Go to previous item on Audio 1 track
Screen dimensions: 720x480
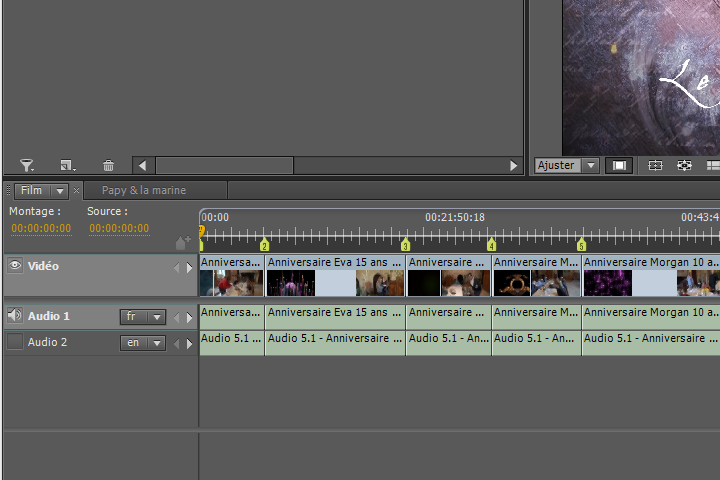tap(177, 318)
